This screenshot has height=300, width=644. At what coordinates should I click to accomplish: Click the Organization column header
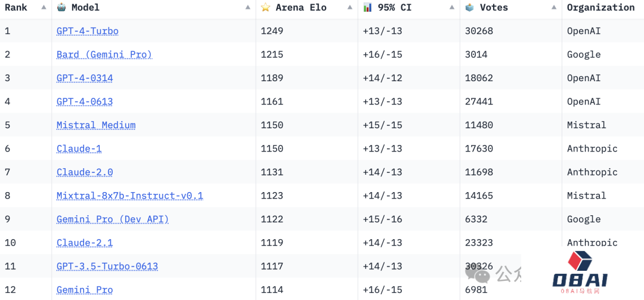tap(600, 8)
